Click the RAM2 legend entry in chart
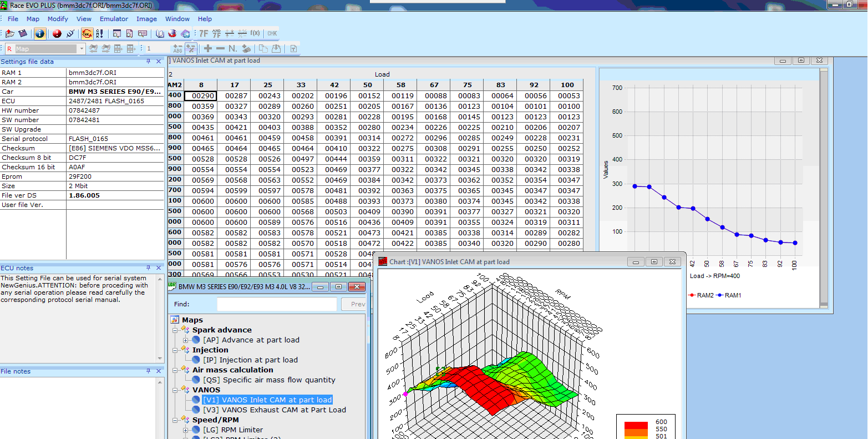This screenshot has width=868, height=439. [x=701, y=295]
